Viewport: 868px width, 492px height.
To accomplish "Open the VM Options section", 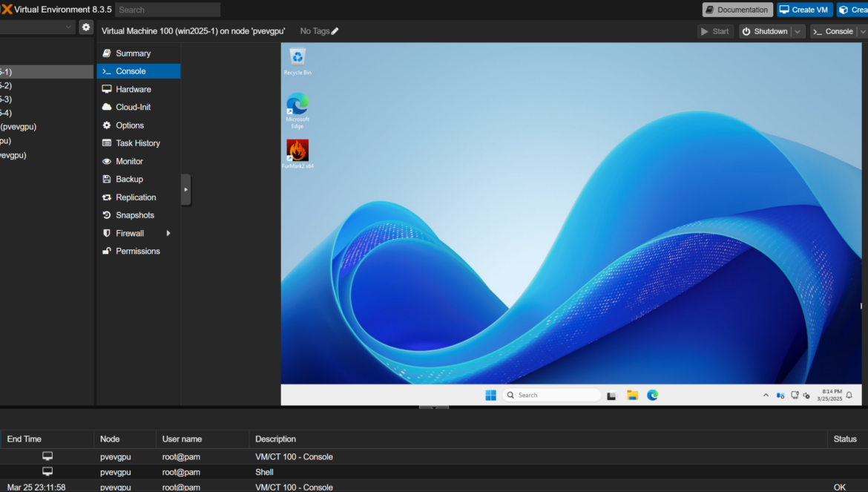I will pos(139,125).
